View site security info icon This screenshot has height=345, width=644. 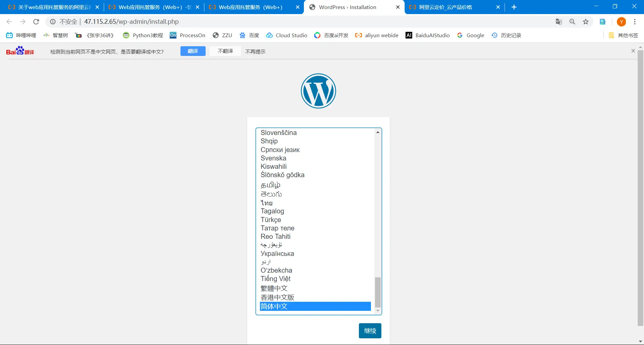pyautogui.click(x=53, y=22)
